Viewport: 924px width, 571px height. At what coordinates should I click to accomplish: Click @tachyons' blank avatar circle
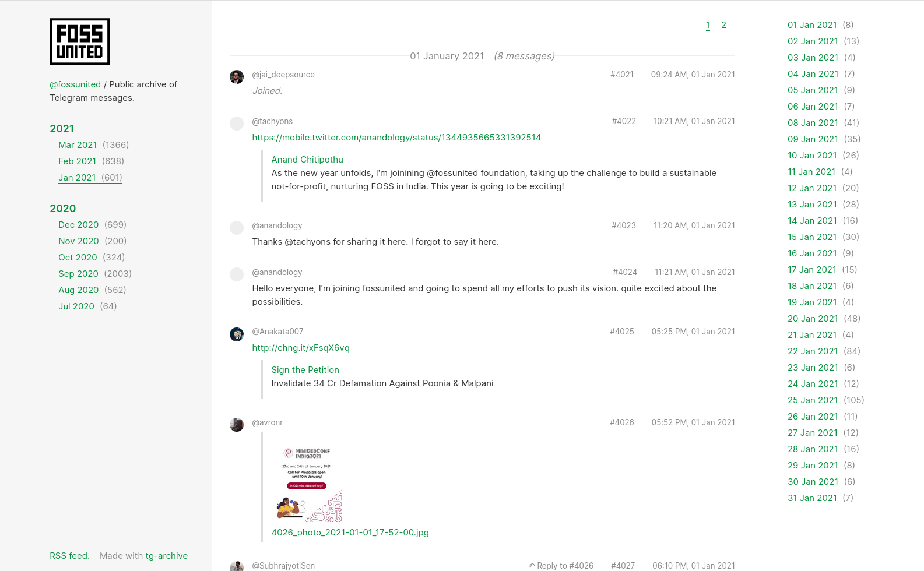tap(237, 124)
